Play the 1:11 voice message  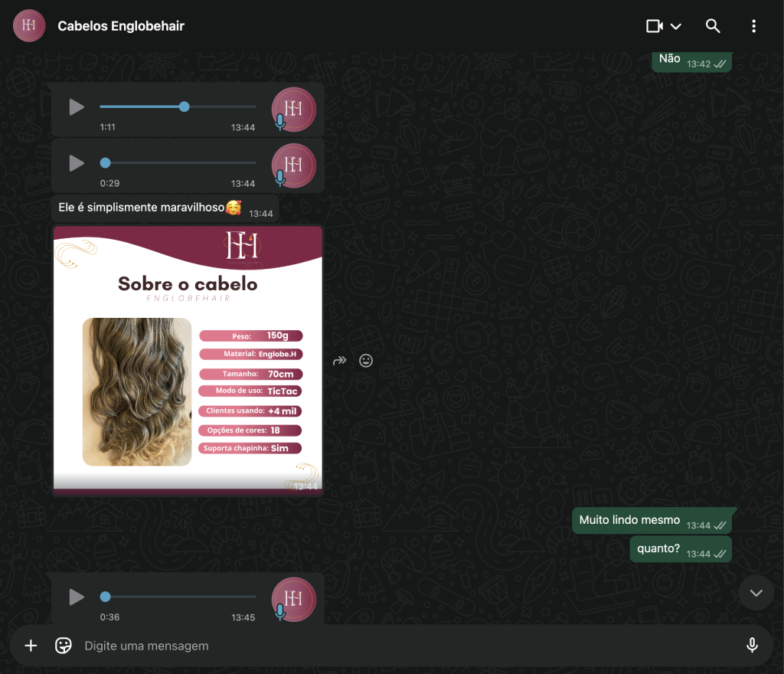pos(77,107)
